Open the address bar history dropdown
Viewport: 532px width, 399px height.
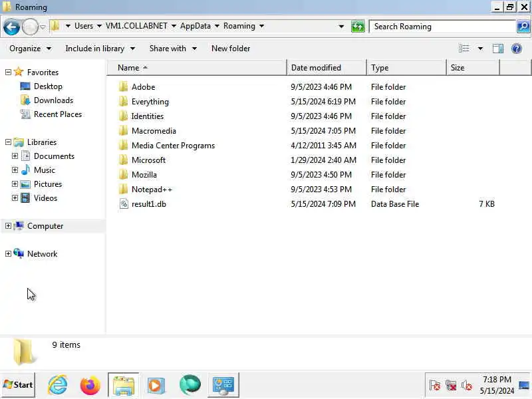341,26
